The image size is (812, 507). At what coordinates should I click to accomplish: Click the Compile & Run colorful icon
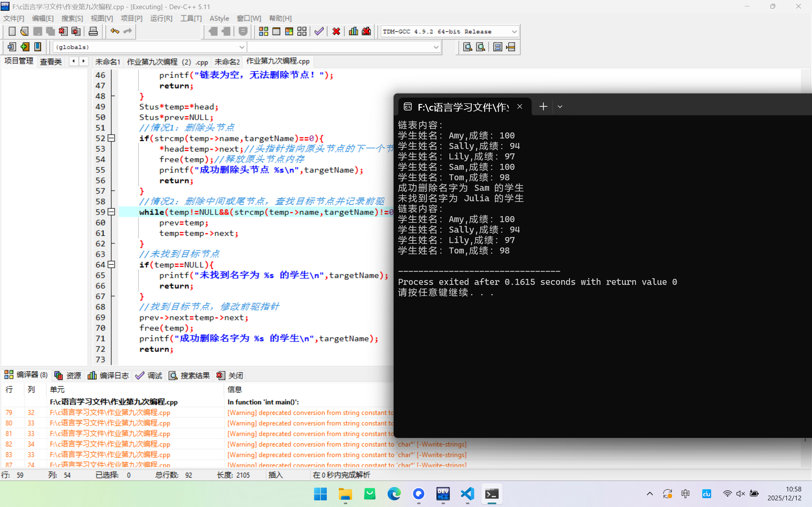[289, 31]
